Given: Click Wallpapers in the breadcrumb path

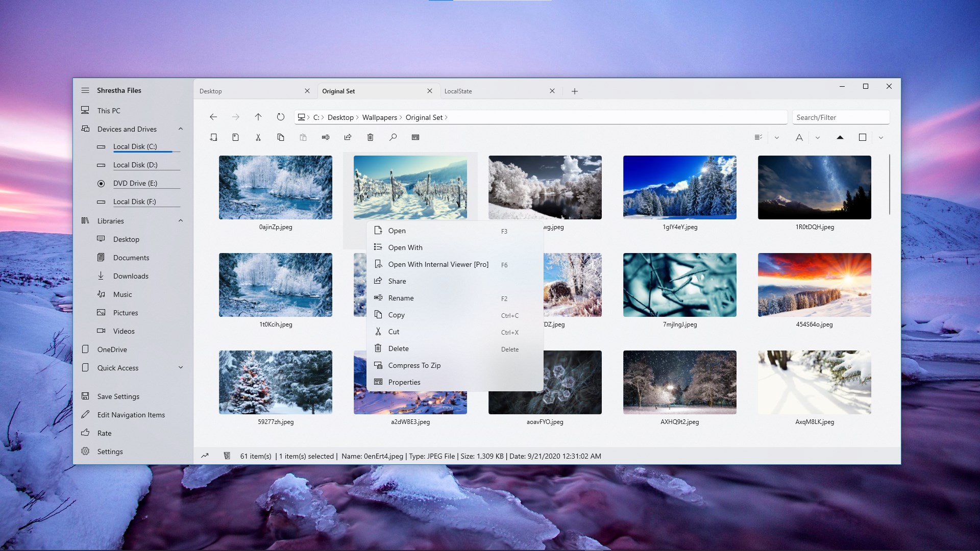Looking at the screenshot, I should (379, 117).
